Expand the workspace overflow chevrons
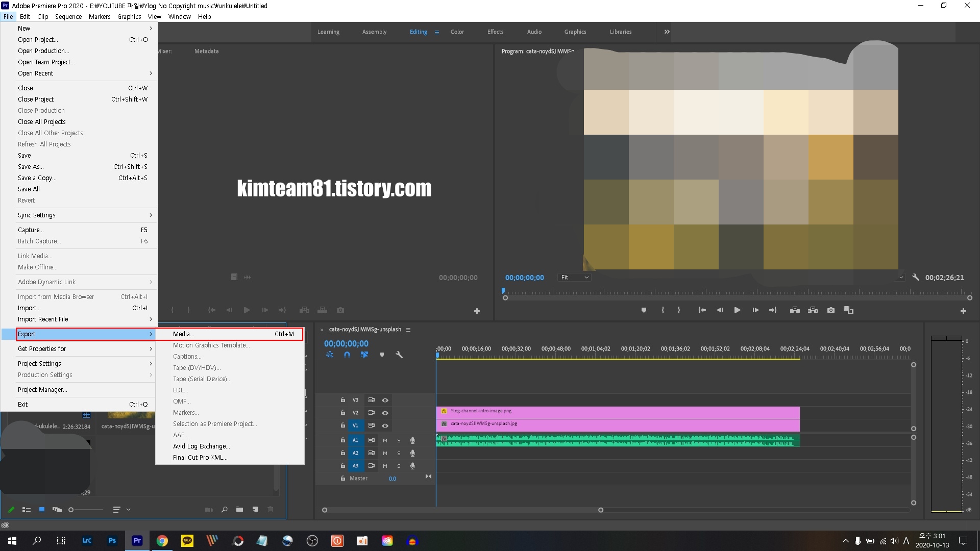The image size is (980, 551). pos(667,32)
